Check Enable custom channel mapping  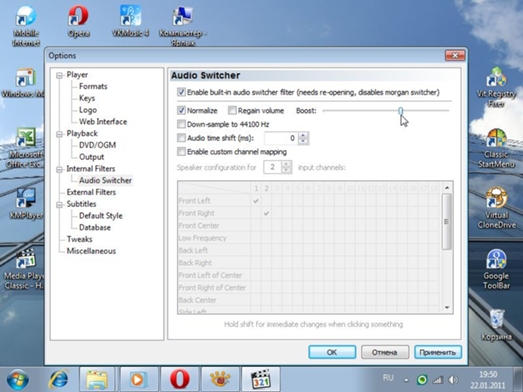pyautogui.click(x=181, y=152)
